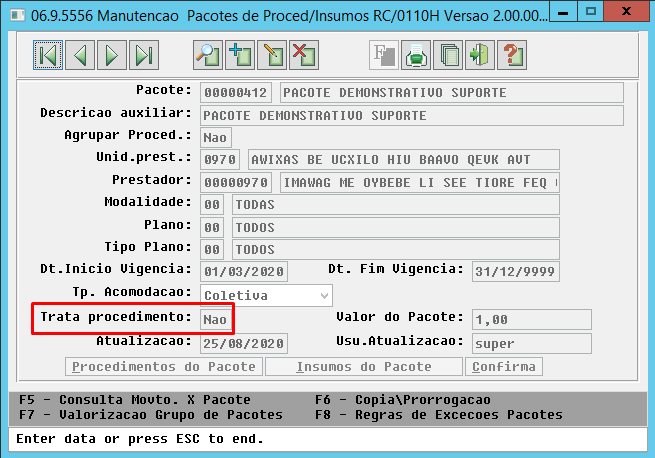The image size is (655, 458).
Task: Click Insumos do Pacote button
Action: point(364,367)
